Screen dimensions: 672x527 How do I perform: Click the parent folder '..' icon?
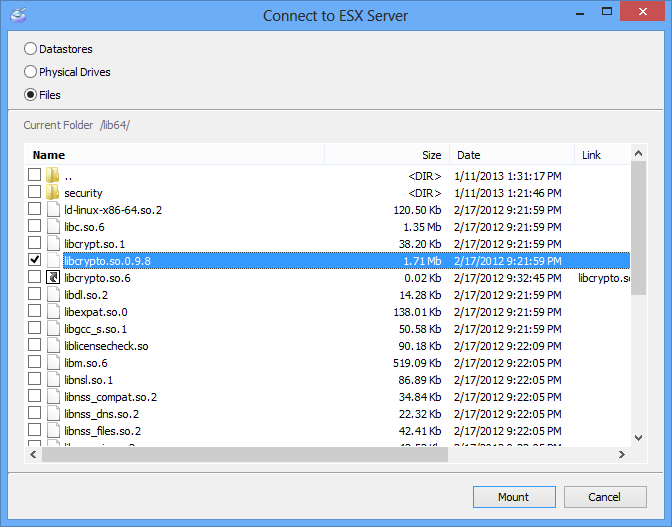[x=53, y=175]
